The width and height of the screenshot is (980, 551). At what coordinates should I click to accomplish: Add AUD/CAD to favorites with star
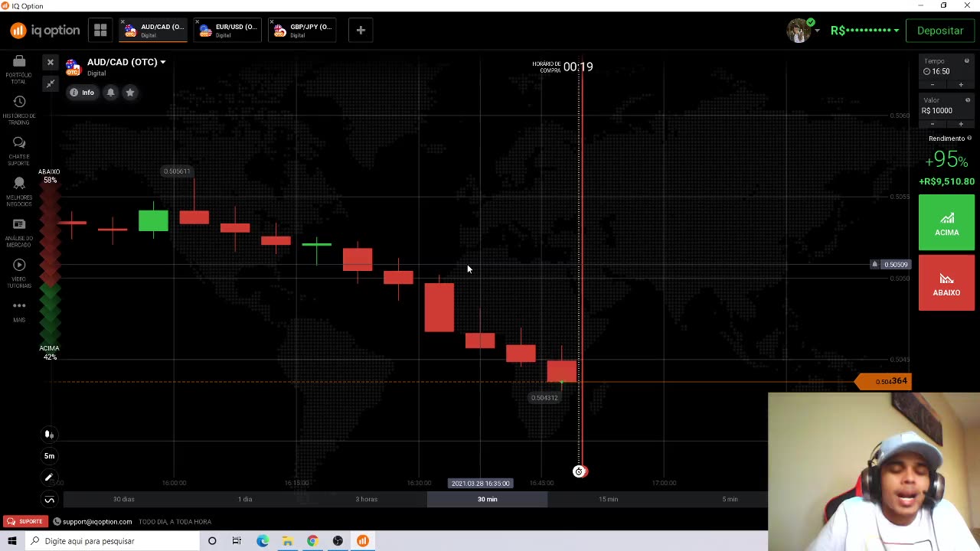130,93
